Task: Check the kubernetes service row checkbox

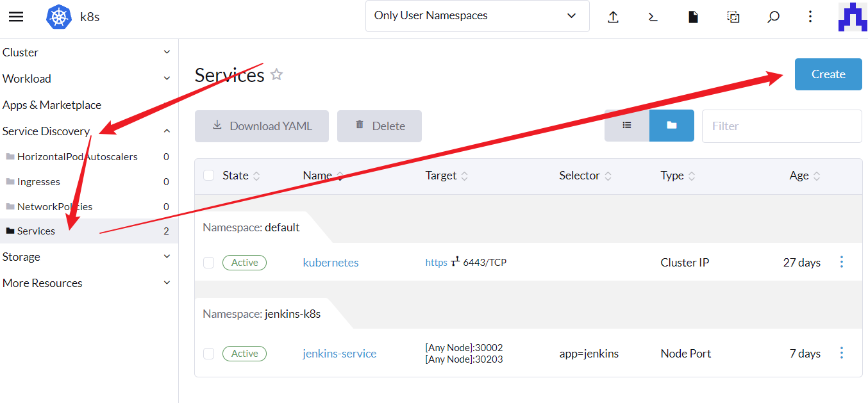Action: coord(208,263)
